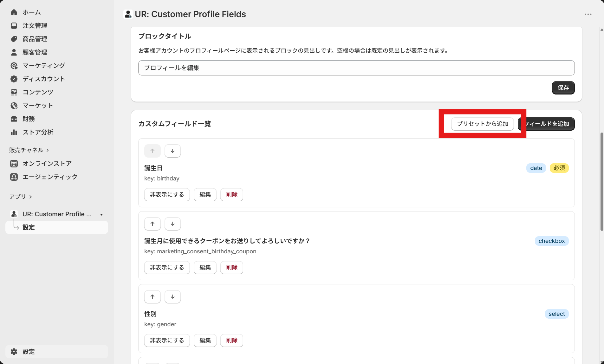Click the UR: Customer Profile app icon in sidebar
Screen dimensions: 604x364
[14, 214]
